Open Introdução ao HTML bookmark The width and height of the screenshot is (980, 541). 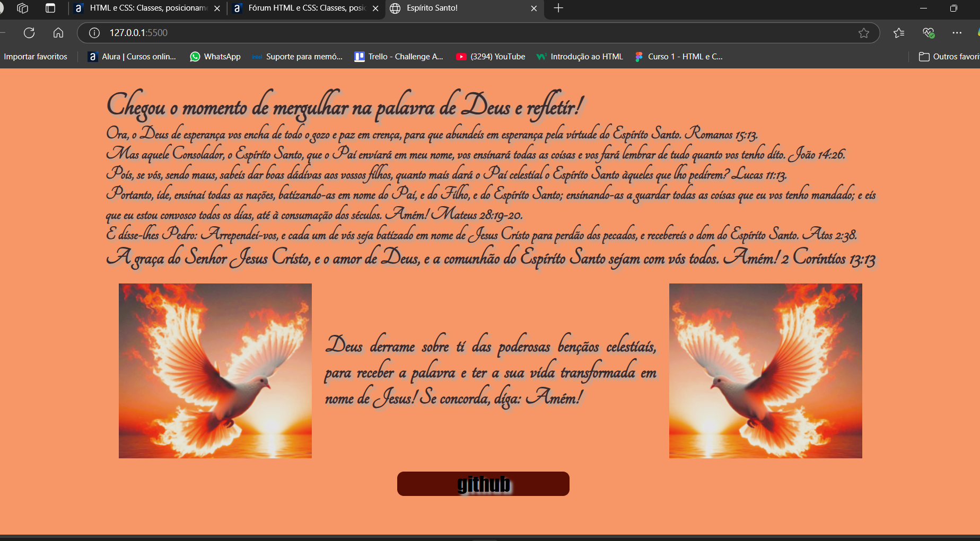580,57
